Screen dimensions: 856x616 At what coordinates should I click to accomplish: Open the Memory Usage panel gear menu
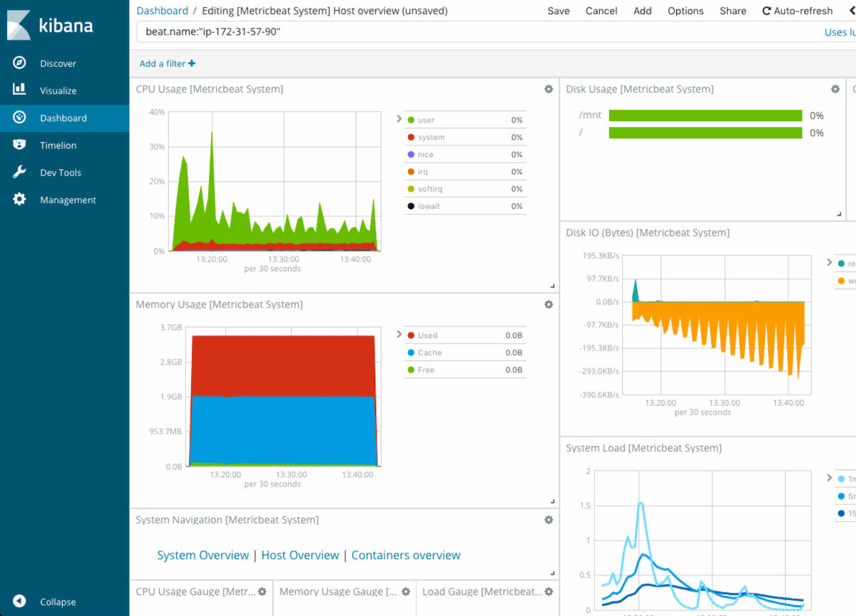coord(548,304)
